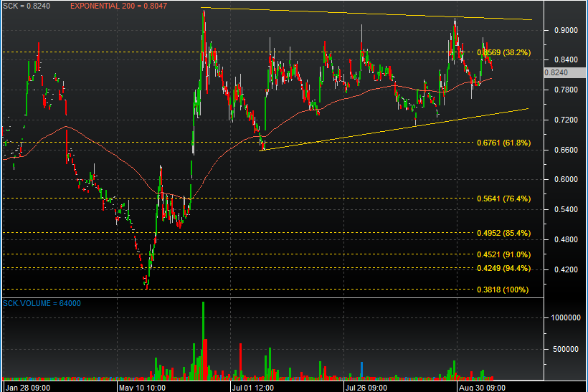The width and height of the screenshot is (588, 392).
Task: Select the Jul 01 12:00 date marker
Action: tap(253, 386)
